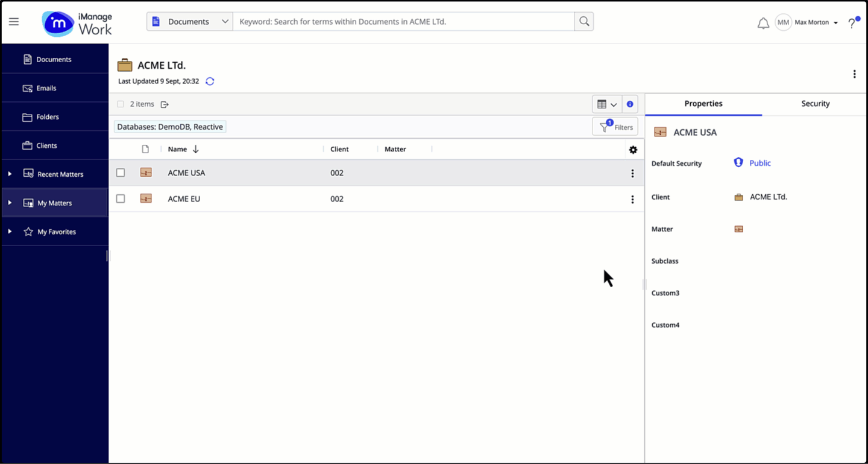The image size is (868, 464).
Task: Click the info icon next to view options
Action: click(x=629, y=104)
